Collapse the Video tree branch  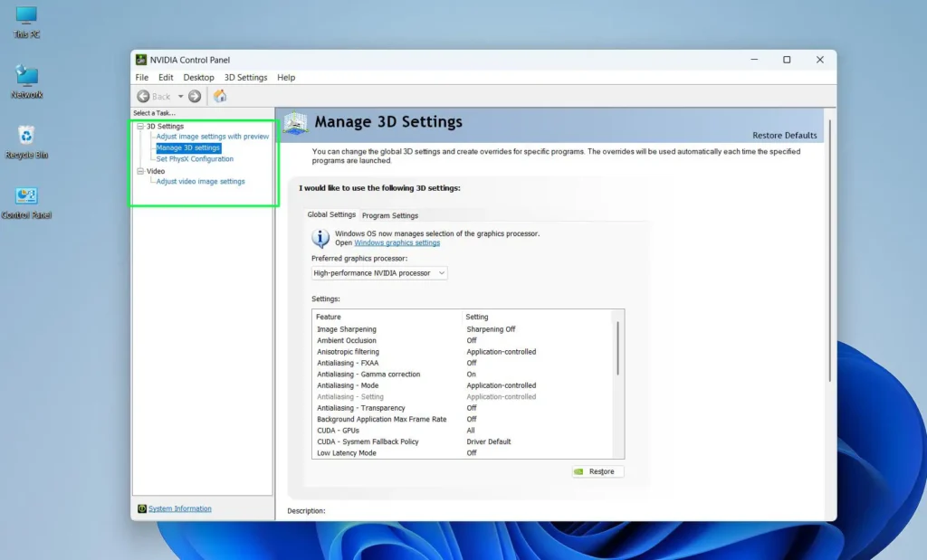click(x=140, y=171)
